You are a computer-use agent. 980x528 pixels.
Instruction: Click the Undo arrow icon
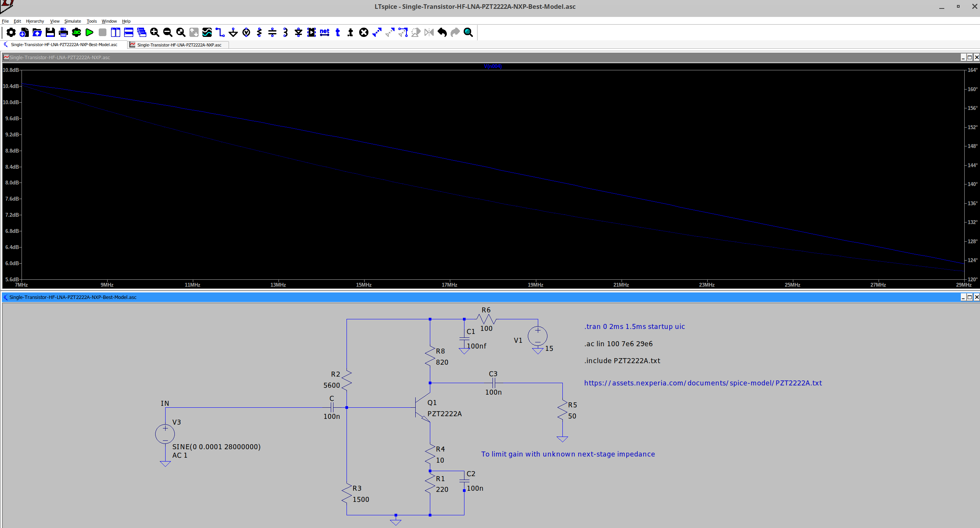pos(442,33)
